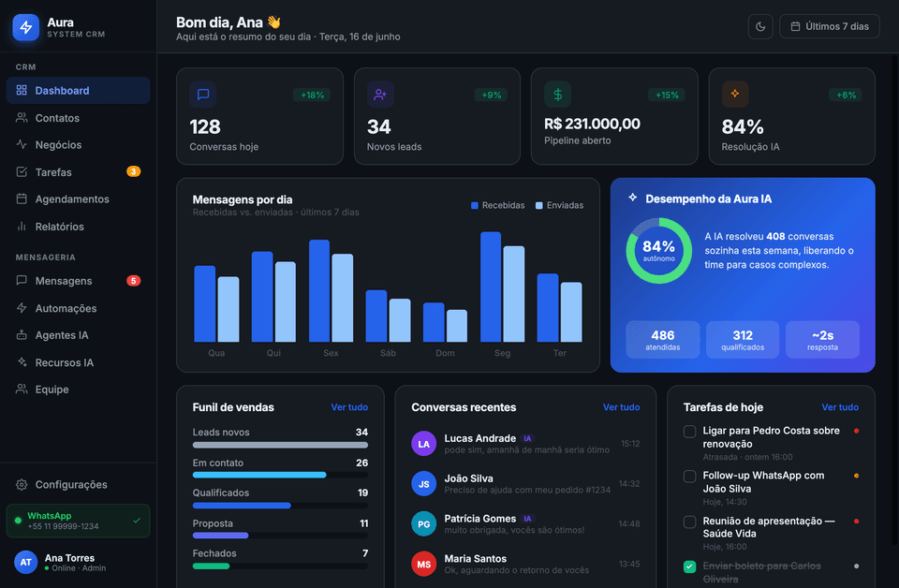Click the Qualificados funnel bar
The height and width of the screenshot is (588, 899).
point(280,506)
